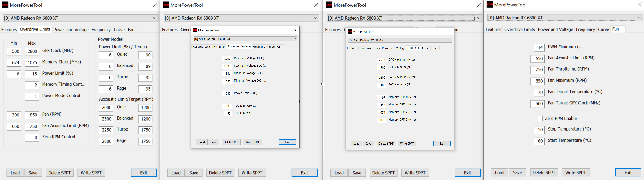The width and height of the screenshot is (644, 180).
Task: Click the Fan Target Temperature field showing 78
Action: point(539,93)
